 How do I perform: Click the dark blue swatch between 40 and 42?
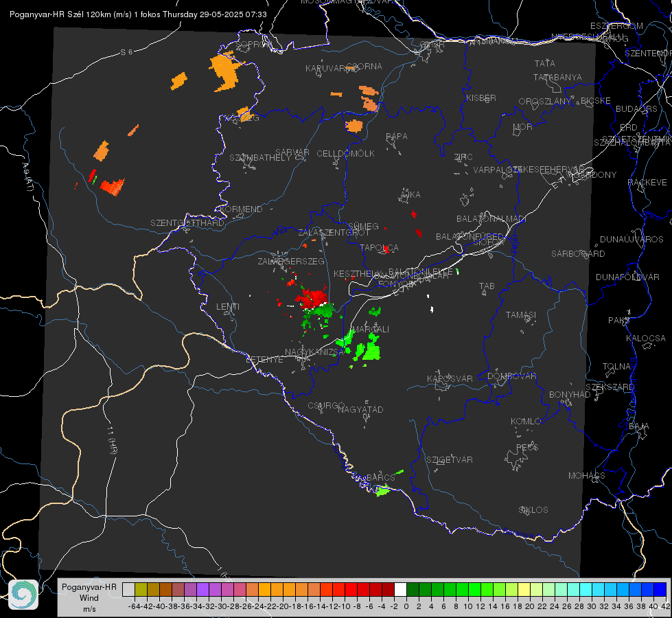click(660, 589)
